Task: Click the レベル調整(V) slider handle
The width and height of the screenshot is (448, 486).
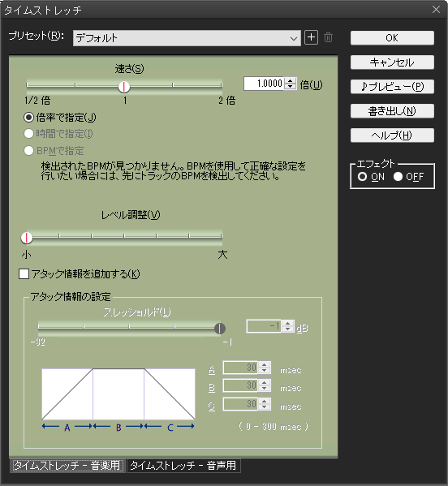Action: tap(27, 238)
